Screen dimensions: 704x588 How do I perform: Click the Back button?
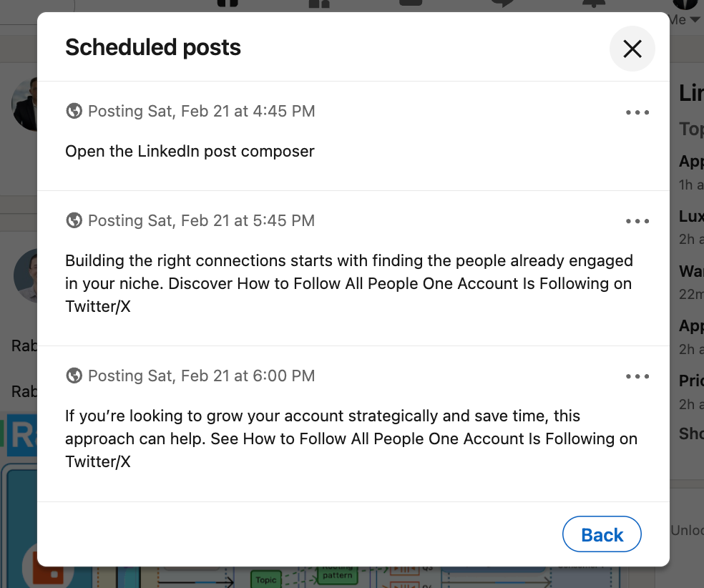tap(602, 534)
